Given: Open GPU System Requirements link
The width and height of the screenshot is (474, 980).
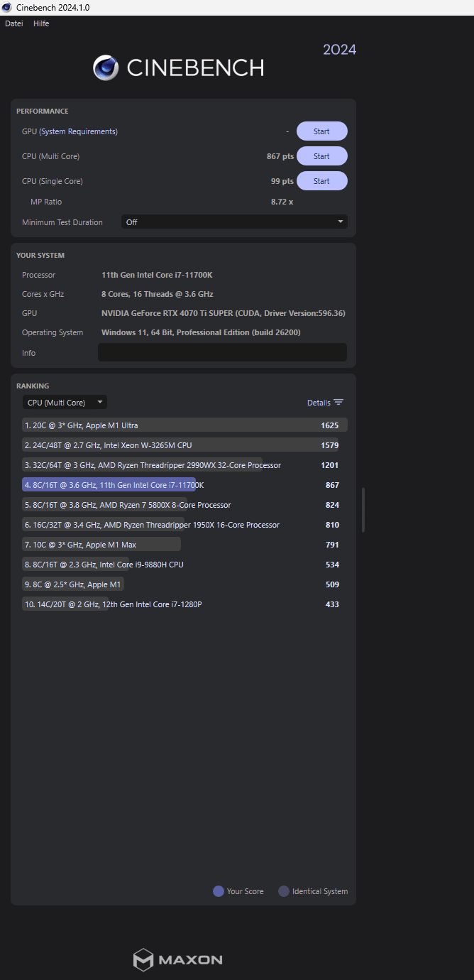Looking at the screenshot, I should pos(78,131).
